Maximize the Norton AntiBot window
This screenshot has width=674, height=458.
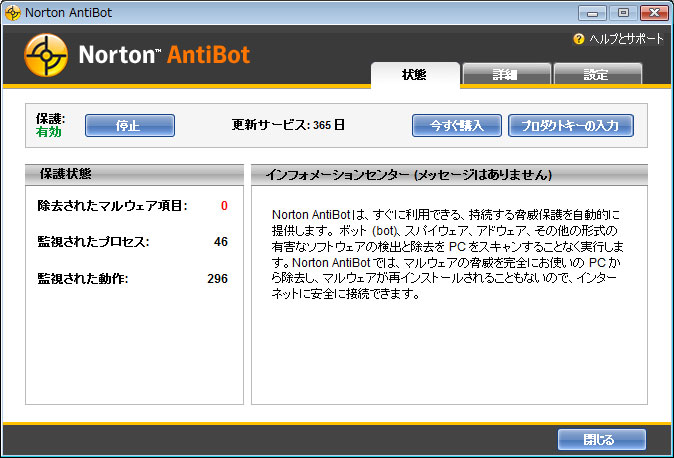pyautogui.click(x=623, y=13)
